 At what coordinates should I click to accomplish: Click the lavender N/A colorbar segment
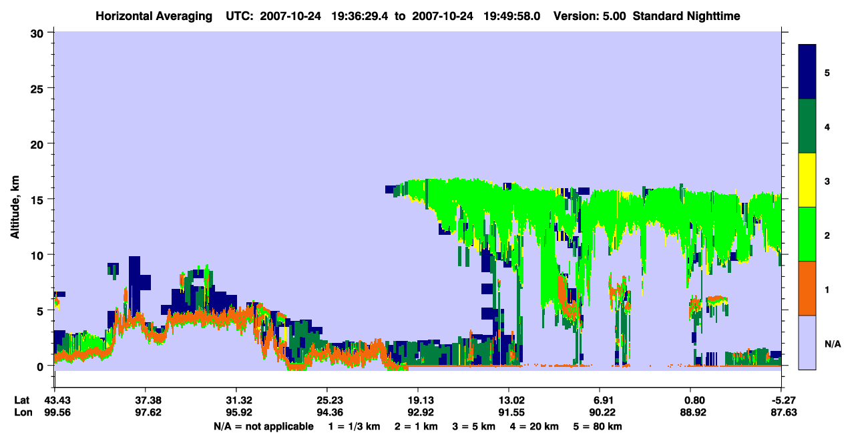tap(807, 342)
